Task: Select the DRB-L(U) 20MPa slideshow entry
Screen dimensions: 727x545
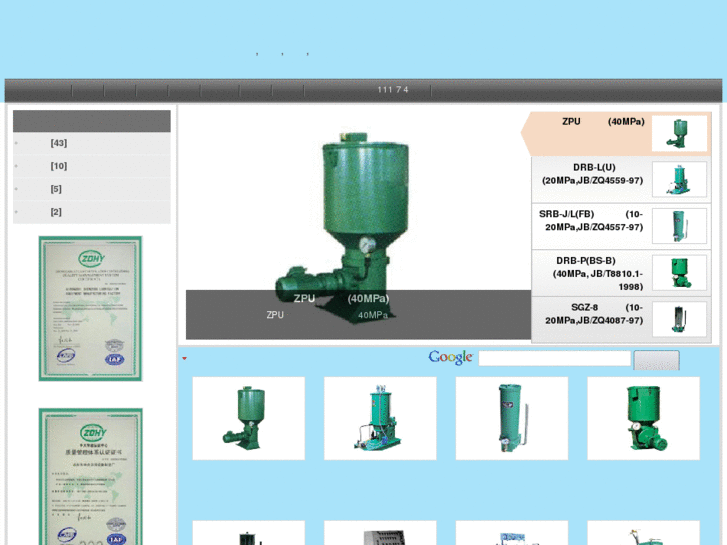Action: pos(621,180)
